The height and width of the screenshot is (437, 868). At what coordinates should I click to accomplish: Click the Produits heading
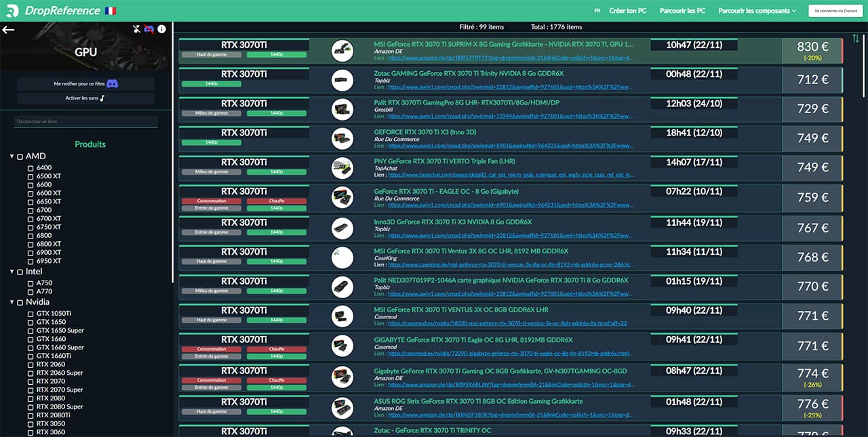coord(90,144)
